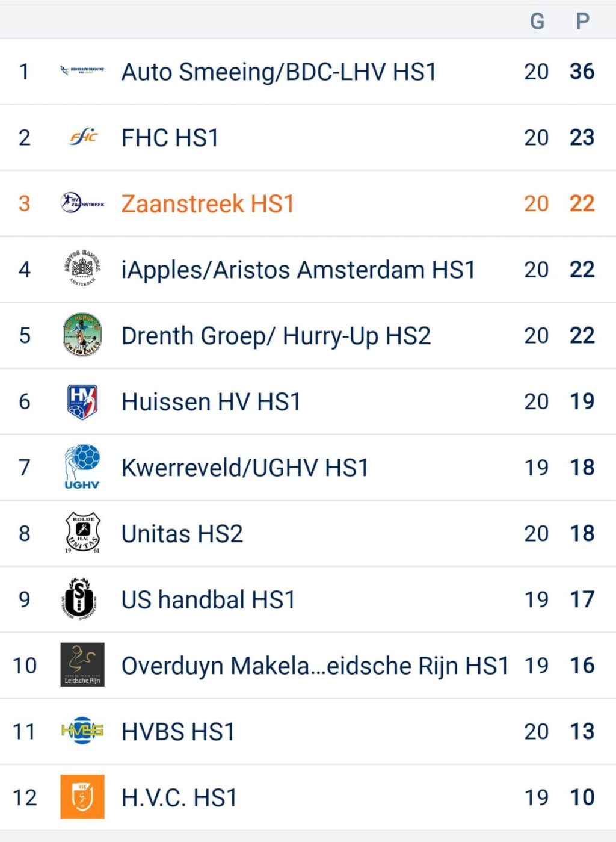Image resolution: width=616 pixels, height=842 pixels.
Task: Tap the Huissen HV shield logo
Action: pyautogui.click(x=82, y=401)
